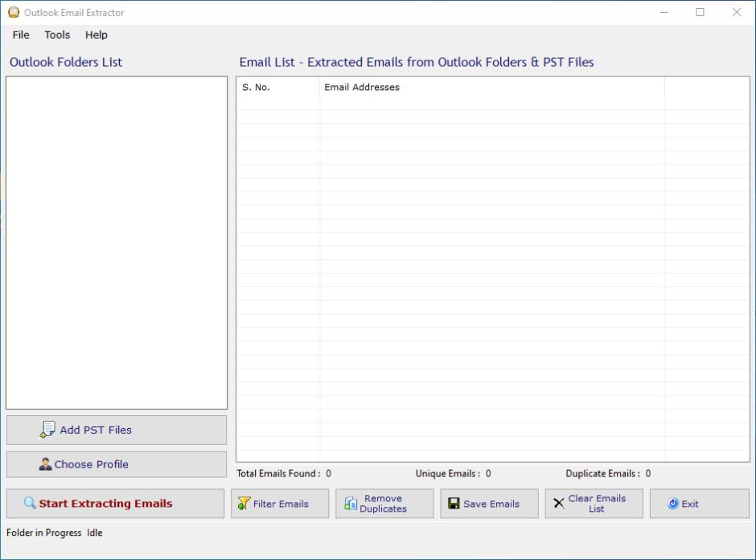Click inside the Outlook Folders List box

click(117, 243)
